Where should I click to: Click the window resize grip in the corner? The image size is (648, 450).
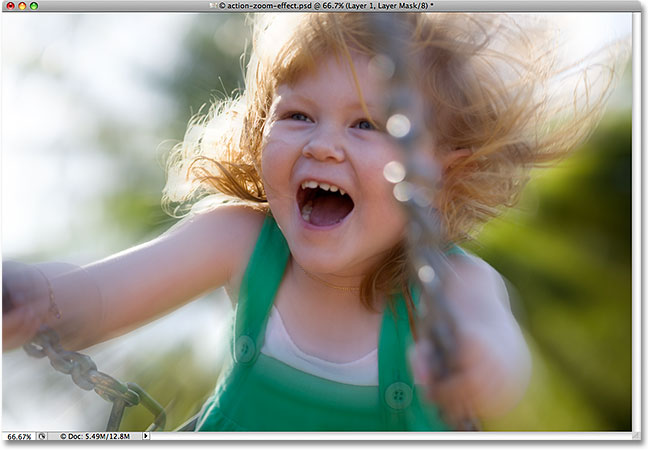pos(640,438)
